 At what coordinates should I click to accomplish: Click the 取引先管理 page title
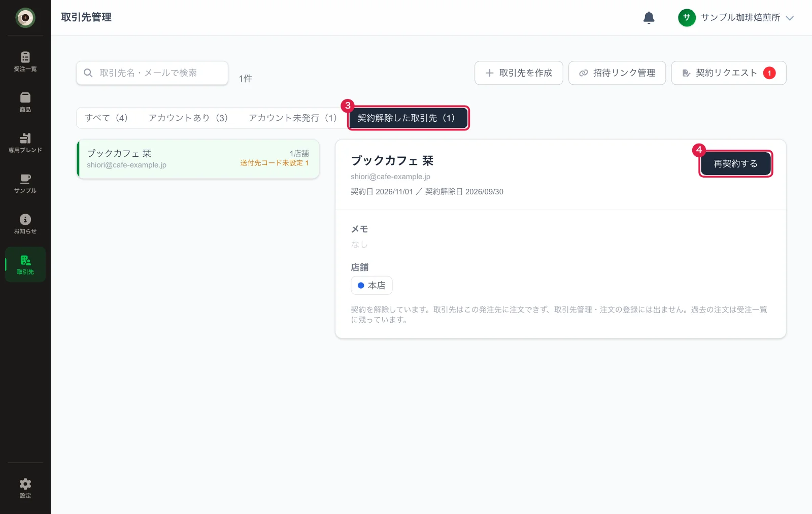[x=86, y=17]
